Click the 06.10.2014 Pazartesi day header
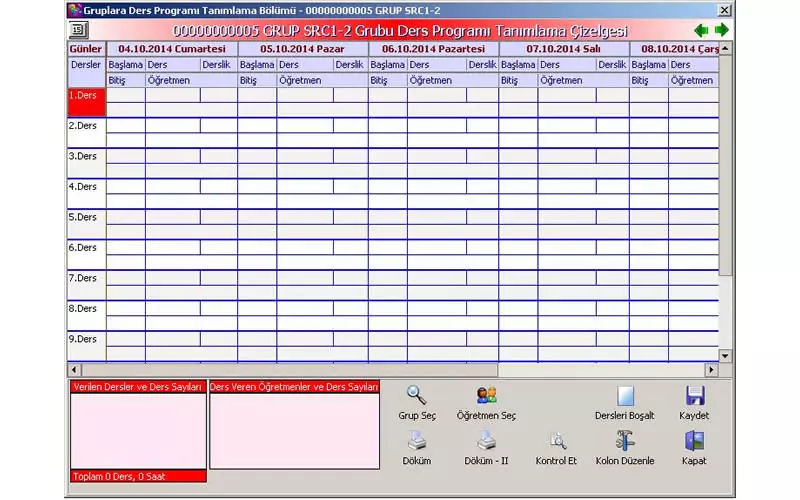This screenshot has width=800, height=500. pos(434,49)
